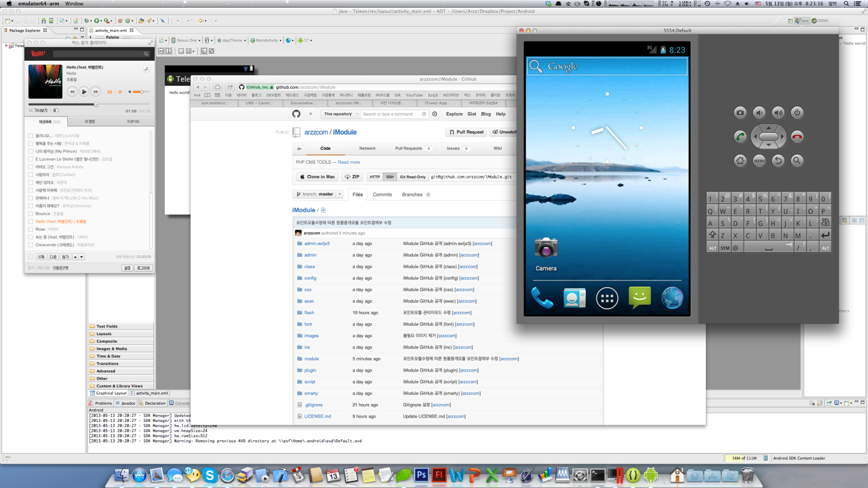Click the emulator green call button
Viewport: 868px width, 488px height.
coord(740,137)
